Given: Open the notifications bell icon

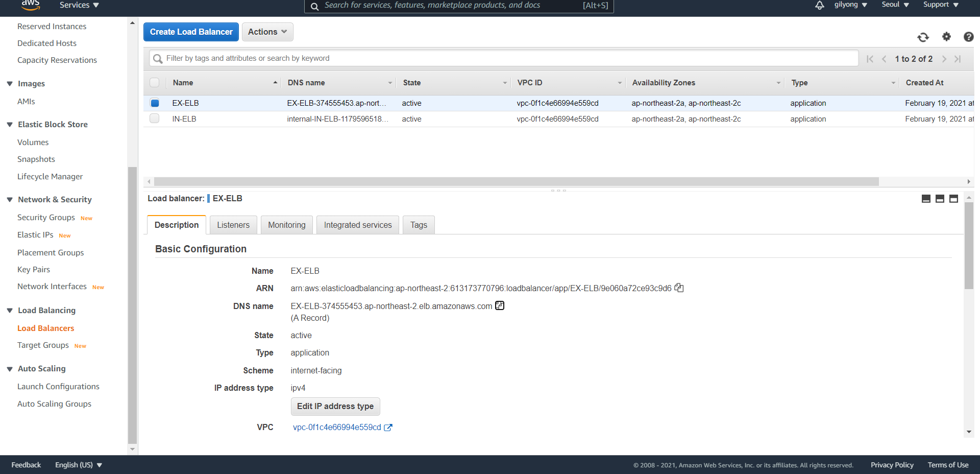Looking at the screenshot, I should 820,5.
